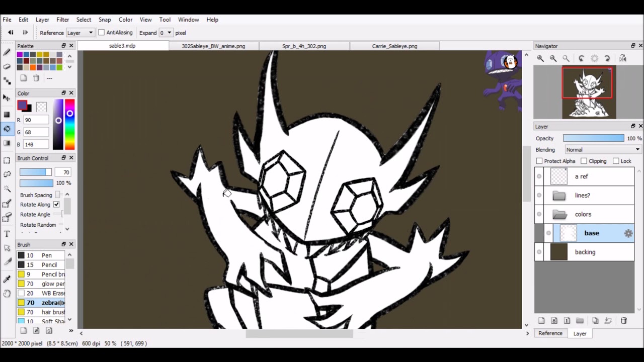Open the Blending mode Normal dropdown
The height and width of the screenshot is (362, 644).
[603, 149]
